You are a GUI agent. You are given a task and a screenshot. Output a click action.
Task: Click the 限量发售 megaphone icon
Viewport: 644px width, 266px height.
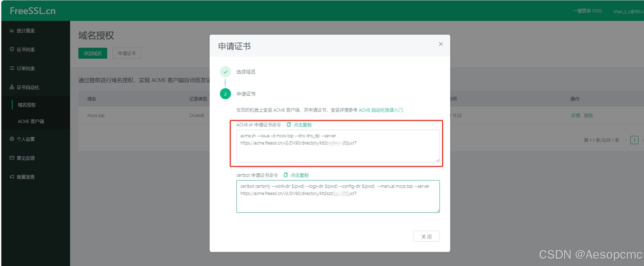click(12, 177)
